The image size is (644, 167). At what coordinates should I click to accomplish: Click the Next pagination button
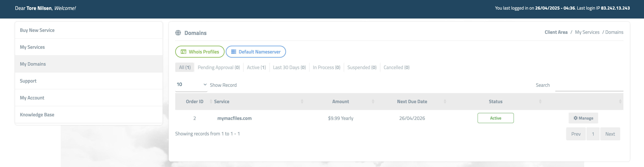610,134
